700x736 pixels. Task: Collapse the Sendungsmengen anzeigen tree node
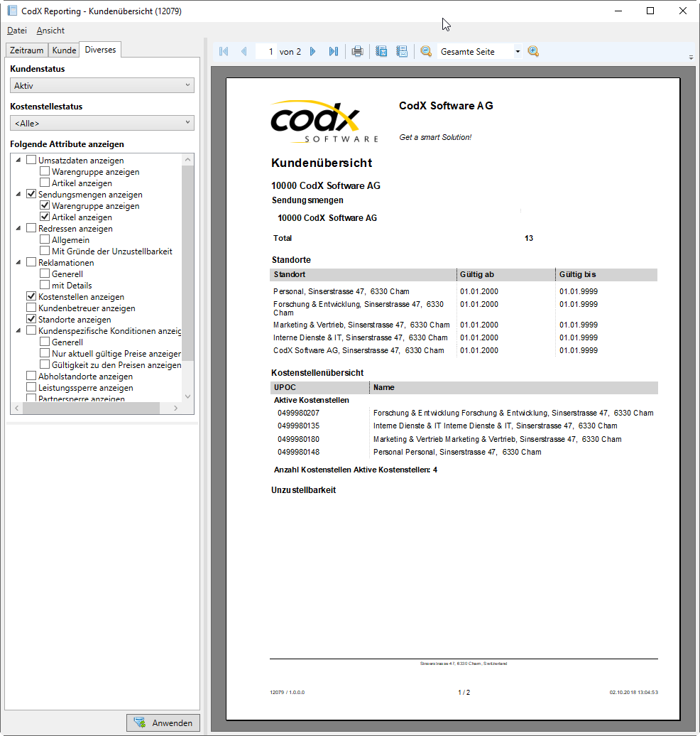(18, 195)
